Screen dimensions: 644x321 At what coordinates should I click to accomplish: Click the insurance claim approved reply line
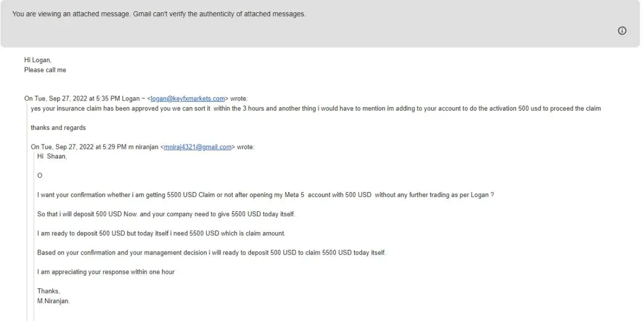pyautogui.click(x=316, y=109)
